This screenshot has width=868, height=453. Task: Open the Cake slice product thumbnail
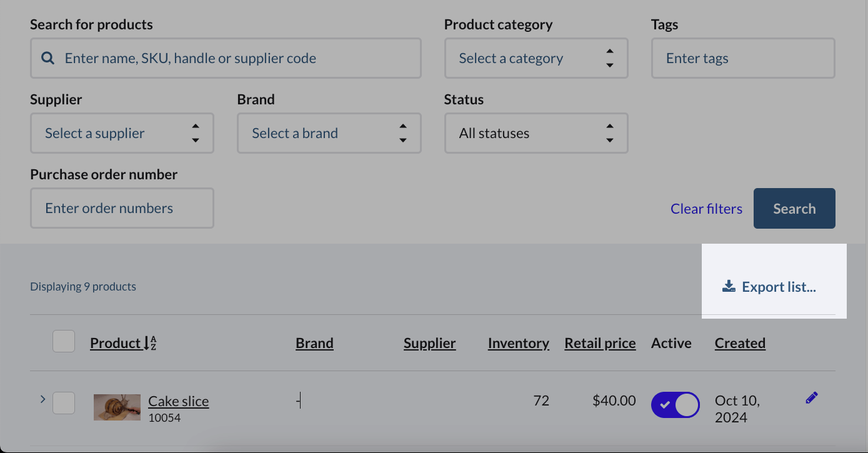click(117, 407)
